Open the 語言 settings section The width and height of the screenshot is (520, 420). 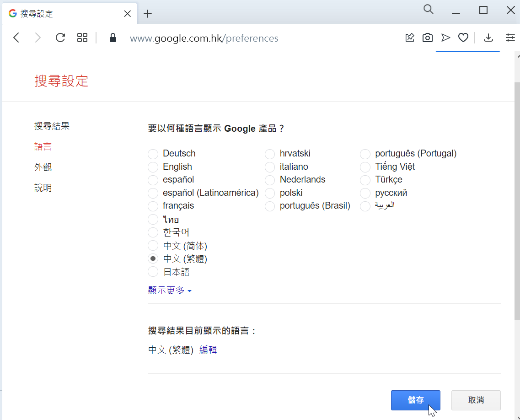click(x=43, y=147)
